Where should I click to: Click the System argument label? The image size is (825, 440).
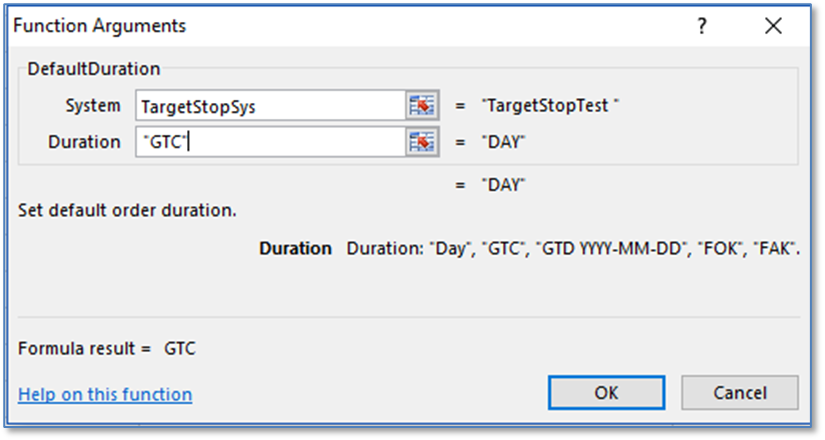click(91, 106)
